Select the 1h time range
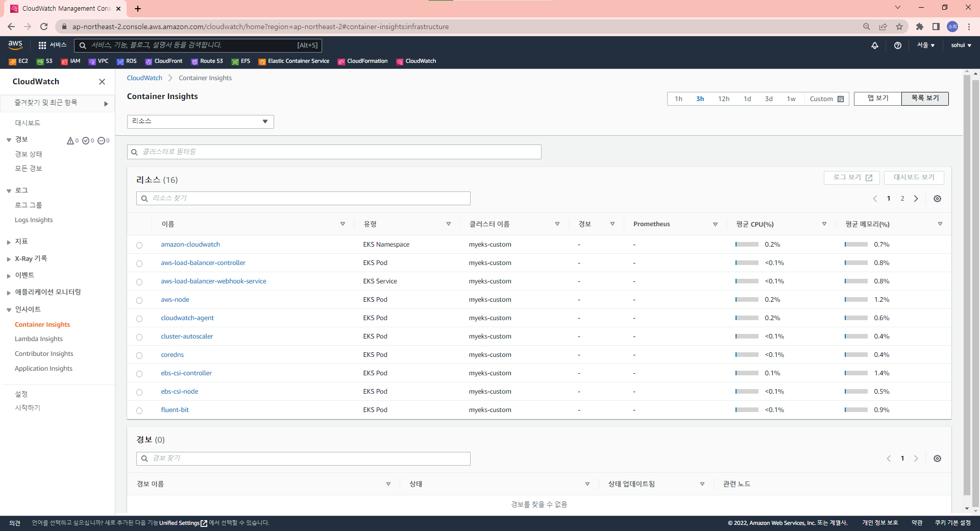 (x=678, y=99)
